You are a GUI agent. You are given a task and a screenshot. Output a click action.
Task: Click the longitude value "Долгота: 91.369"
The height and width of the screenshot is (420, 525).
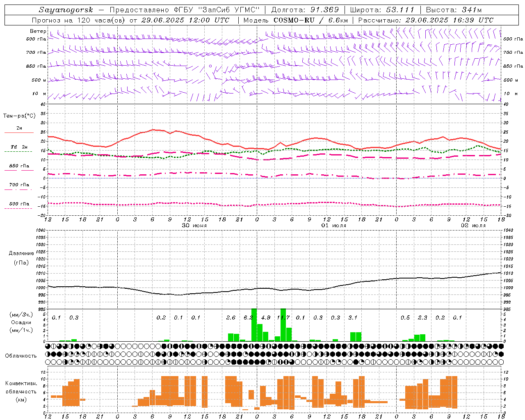click(305, 10)
